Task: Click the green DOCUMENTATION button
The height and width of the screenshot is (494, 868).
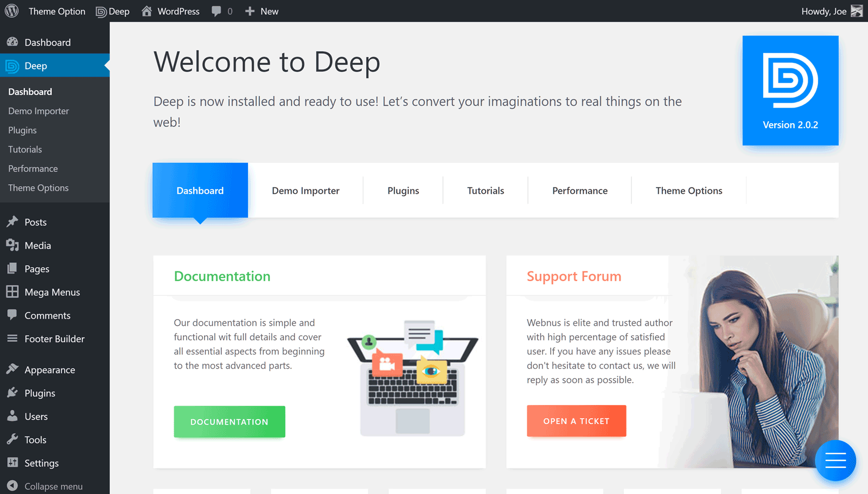Action: click(229, 422)
